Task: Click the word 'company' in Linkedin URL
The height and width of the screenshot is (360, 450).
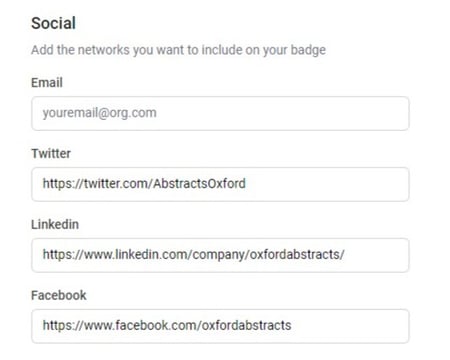Action: [219, 255]
